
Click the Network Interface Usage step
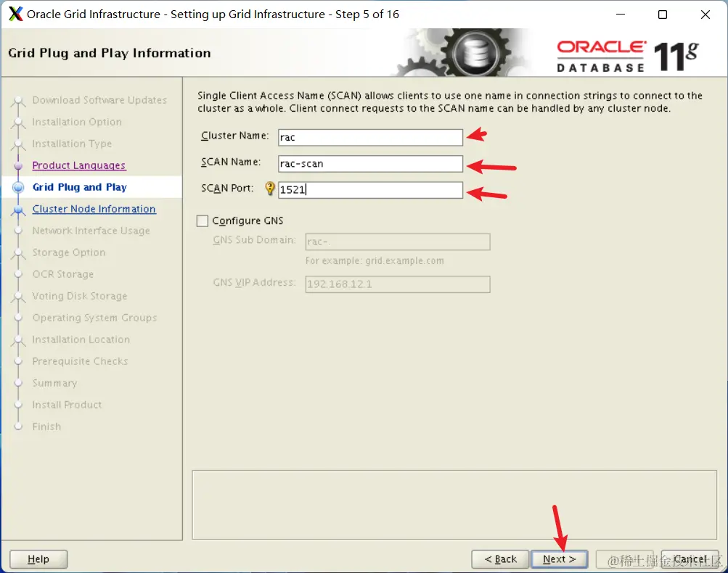pyautogui.click(x=91, y=231)
